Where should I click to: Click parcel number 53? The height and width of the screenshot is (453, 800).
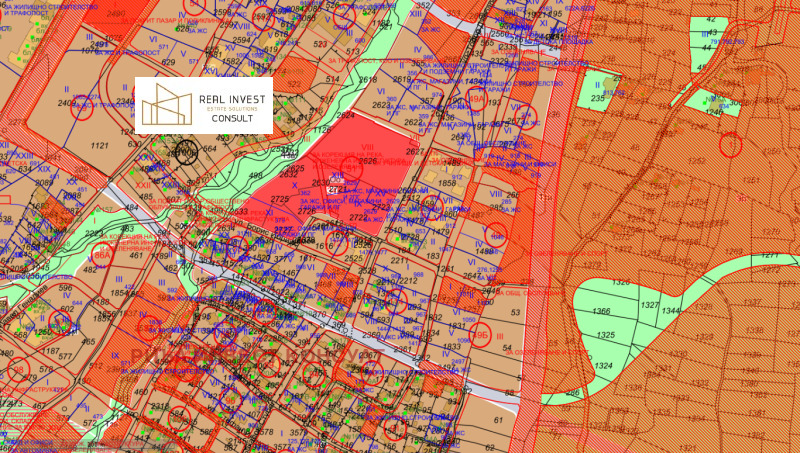516,312
